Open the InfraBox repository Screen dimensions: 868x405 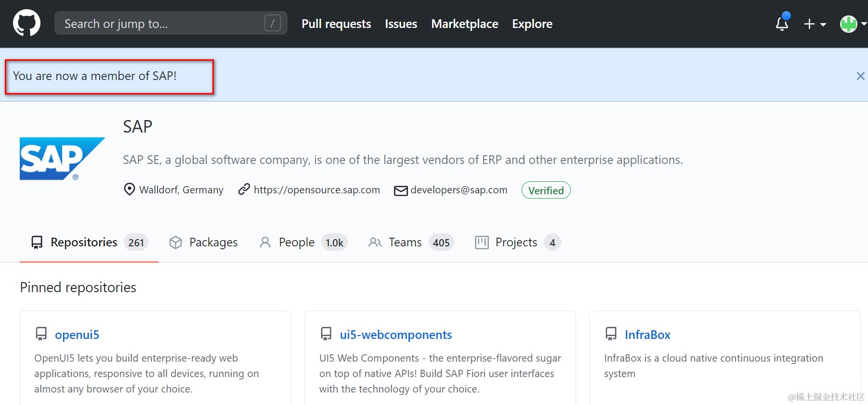click(x=647, y=335)
